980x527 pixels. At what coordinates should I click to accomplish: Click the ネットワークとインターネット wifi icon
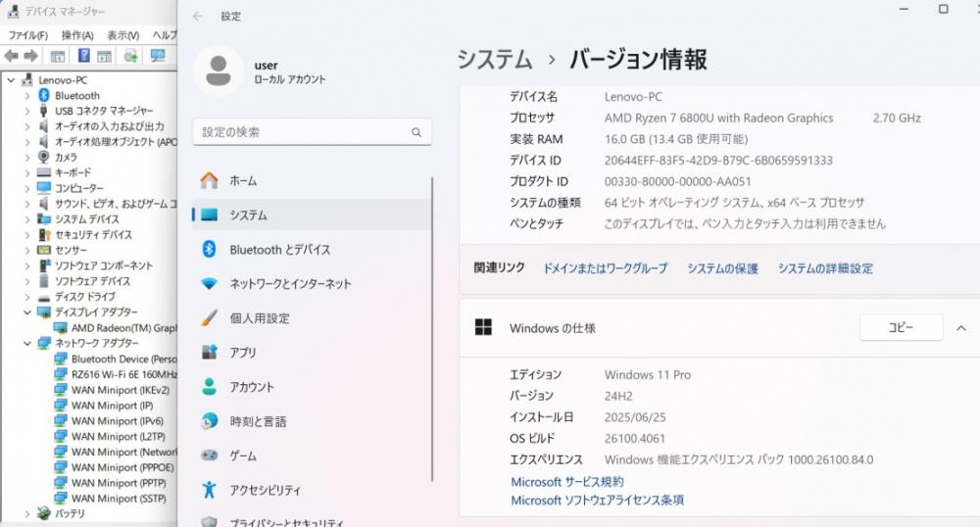coord(210,283)
